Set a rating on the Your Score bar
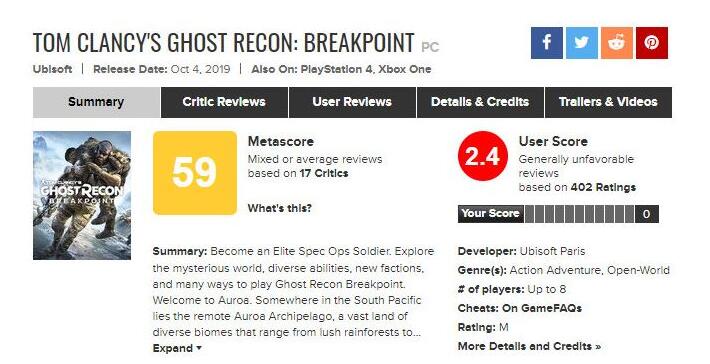The height and width of the screenshot is (364, 710). pos(579,214)
